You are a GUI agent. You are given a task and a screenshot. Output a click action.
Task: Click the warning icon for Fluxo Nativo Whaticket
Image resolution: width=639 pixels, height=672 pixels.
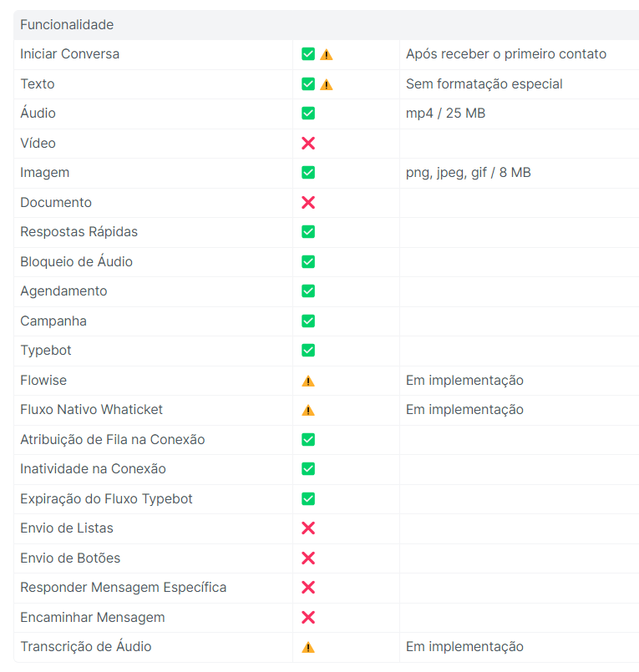(308, 410)
